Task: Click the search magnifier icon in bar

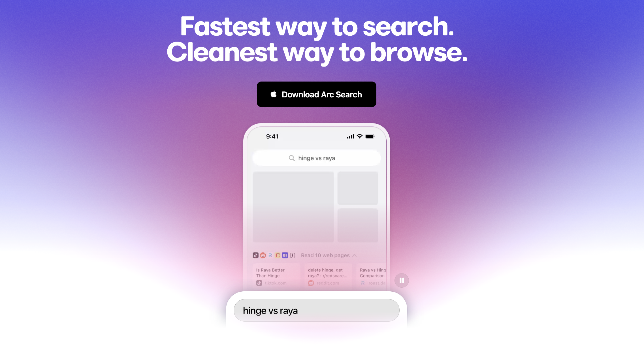Action: (291, 158)
